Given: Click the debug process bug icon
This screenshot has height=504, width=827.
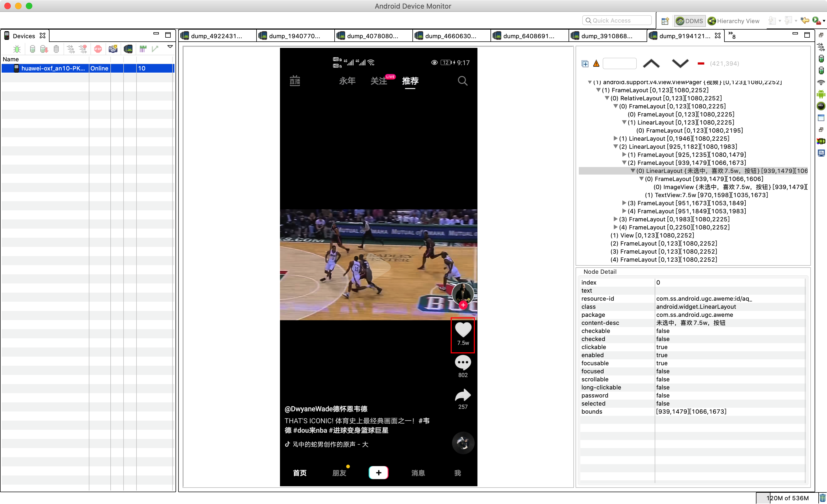Looking at the screenshot, I should pyautogui.click(x=17, y=49).
